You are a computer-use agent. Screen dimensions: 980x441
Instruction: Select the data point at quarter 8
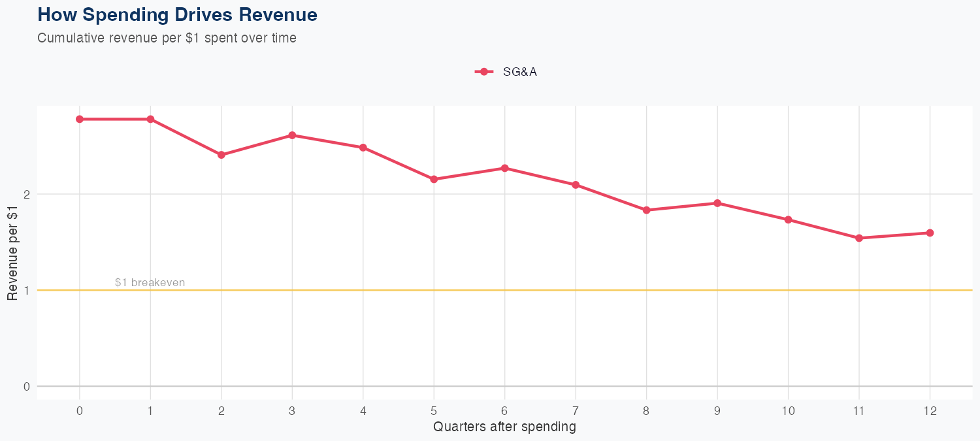646,210
